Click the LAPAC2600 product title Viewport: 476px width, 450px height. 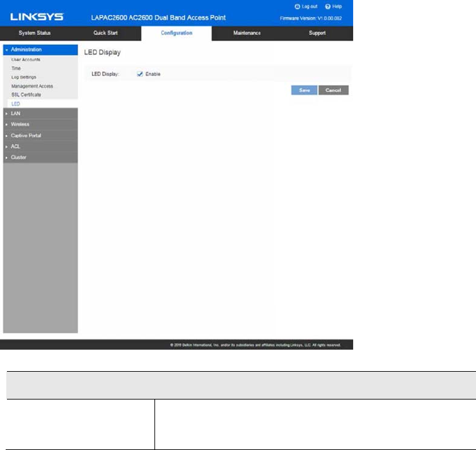158,18
